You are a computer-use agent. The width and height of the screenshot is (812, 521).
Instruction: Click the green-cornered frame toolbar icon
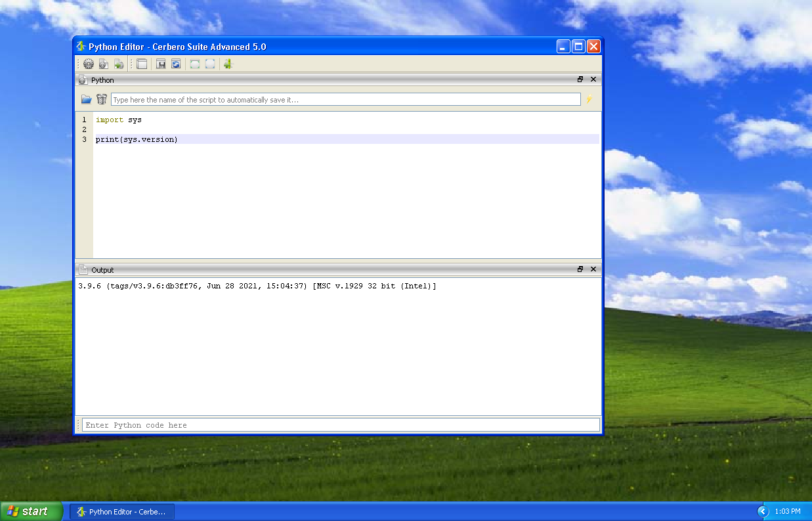(x=195, y=64)
